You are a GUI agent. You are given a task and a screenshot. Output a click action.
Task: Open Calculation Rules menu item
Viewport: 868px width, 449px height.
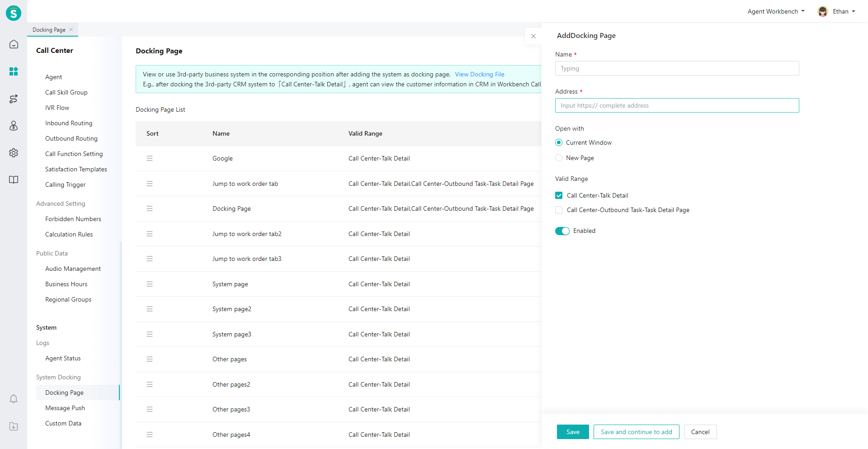[x=69, y=234]
